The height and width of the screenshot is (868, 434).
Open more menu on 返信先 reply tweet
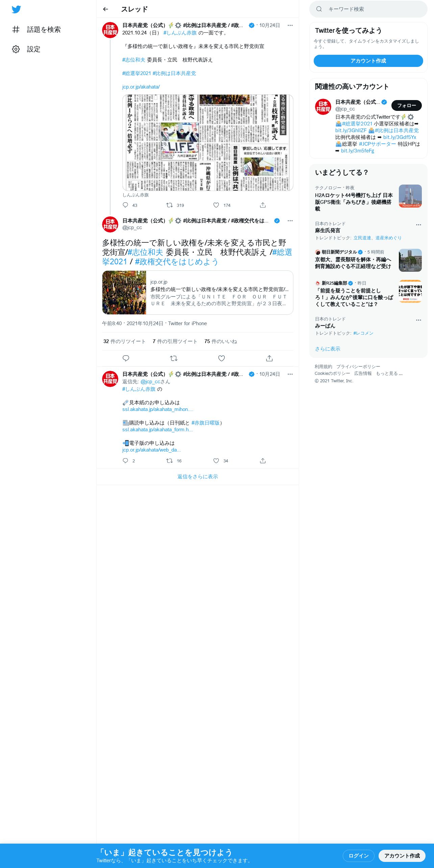[x=290, y=374]
